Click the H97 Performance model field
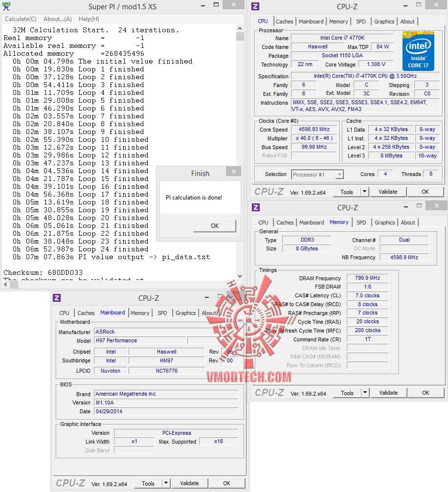The height and width of the screenshot is (492, 448). coord(140,341)
